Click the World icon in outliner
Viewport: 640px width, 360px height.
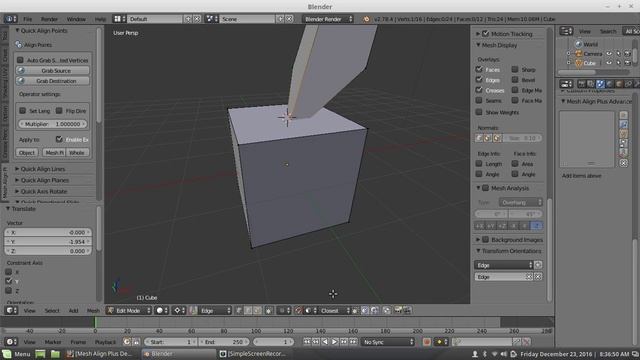click(578, 44)
